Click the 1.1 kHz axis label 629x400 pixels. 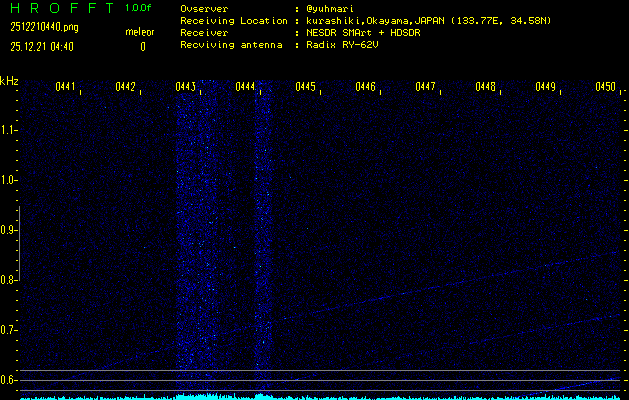tap(9, 130)
